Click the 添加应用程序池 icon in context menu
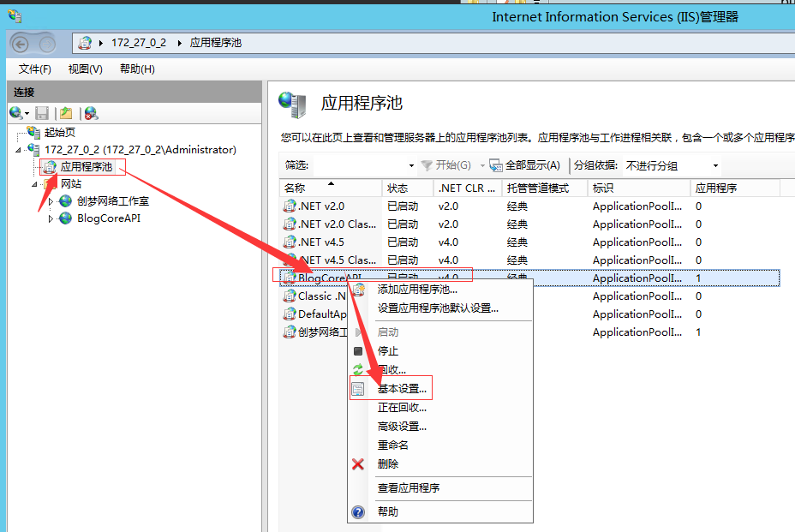The width and height of the screenshot is (795, 532). pyautogui.click(x=358, y=290)
